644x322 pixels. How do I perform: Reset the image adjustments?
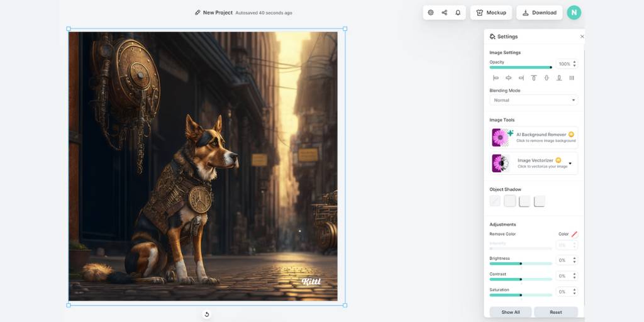tap(556, 312)
